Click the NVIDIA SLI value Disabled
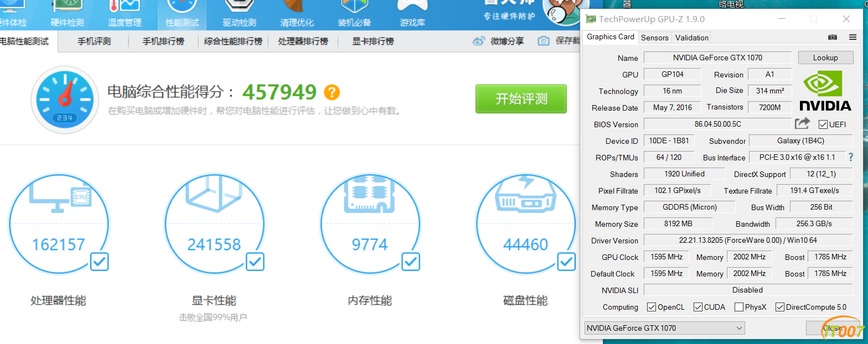Screen dimensions: 868x344 (x=748, y=290)
